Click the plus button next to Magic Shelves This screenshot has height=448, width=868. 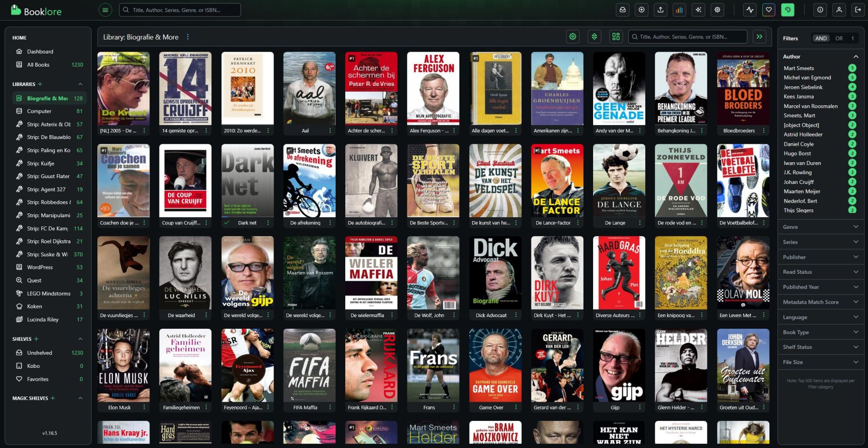(x=53, y=398)
